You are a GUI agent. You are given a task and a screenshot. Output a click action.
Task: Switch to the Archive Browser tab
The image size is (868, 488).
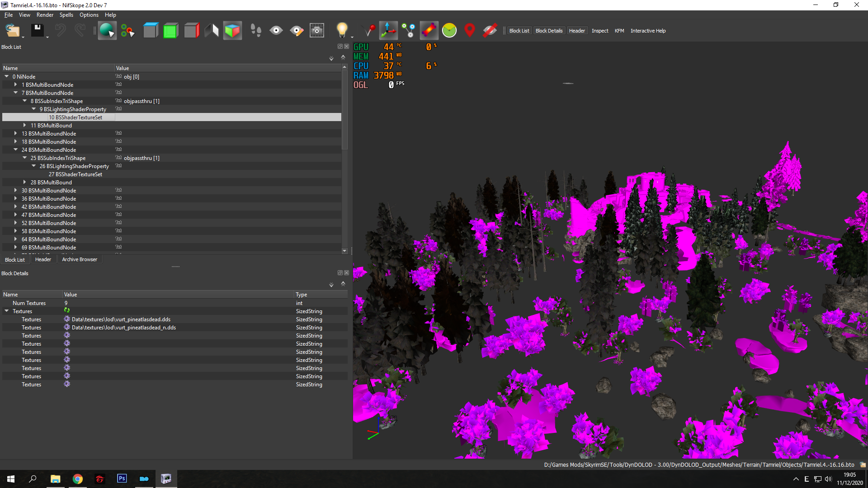click(80, 259)
